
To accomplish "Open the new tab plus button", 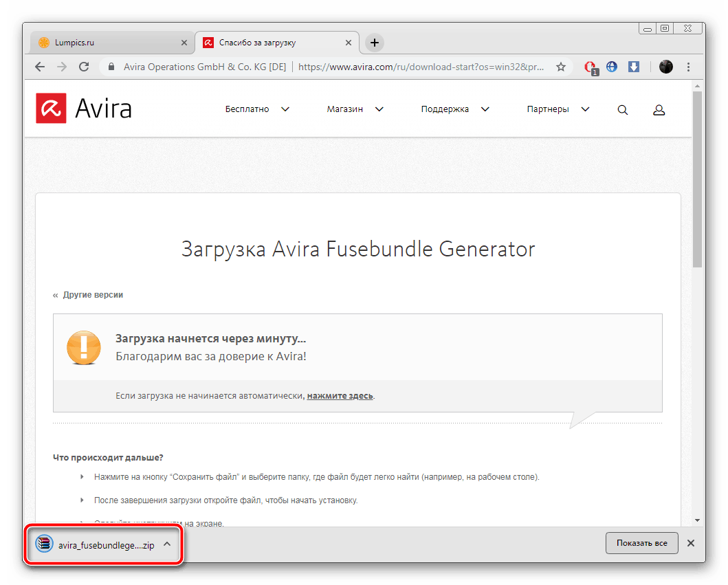I will click(374, 43).
